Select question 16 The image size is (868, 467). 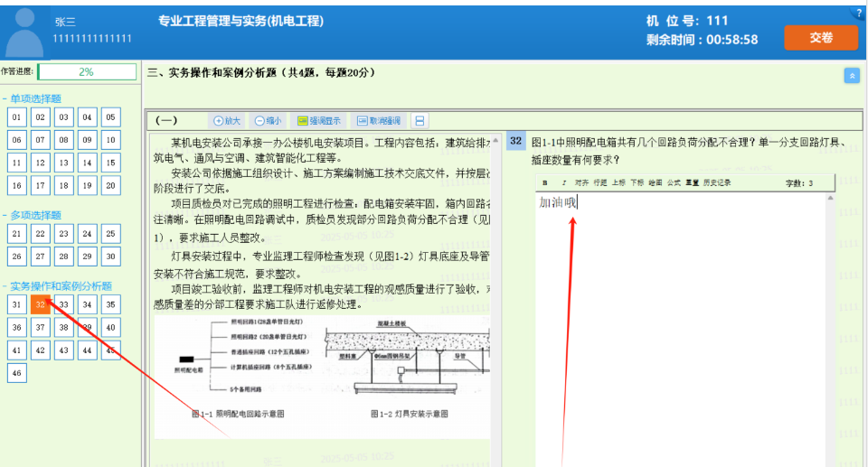click(16, 186)
